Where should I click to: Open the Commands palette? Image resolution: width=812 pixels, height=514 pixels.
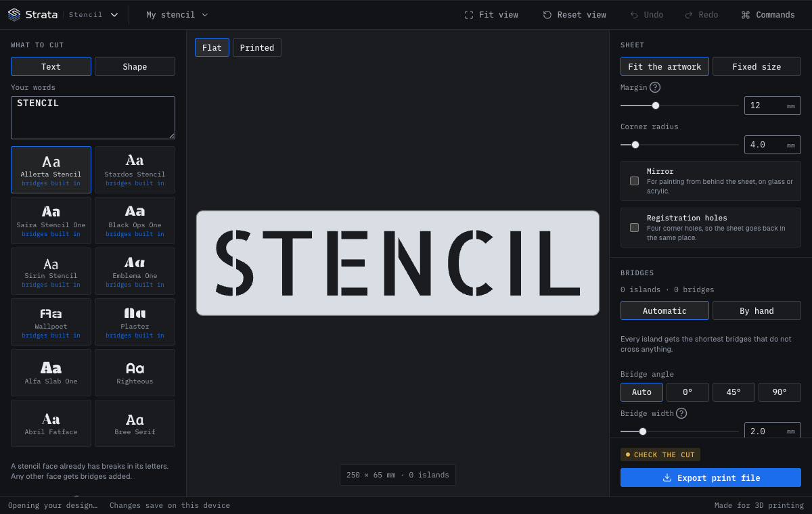tap(768, 15)
